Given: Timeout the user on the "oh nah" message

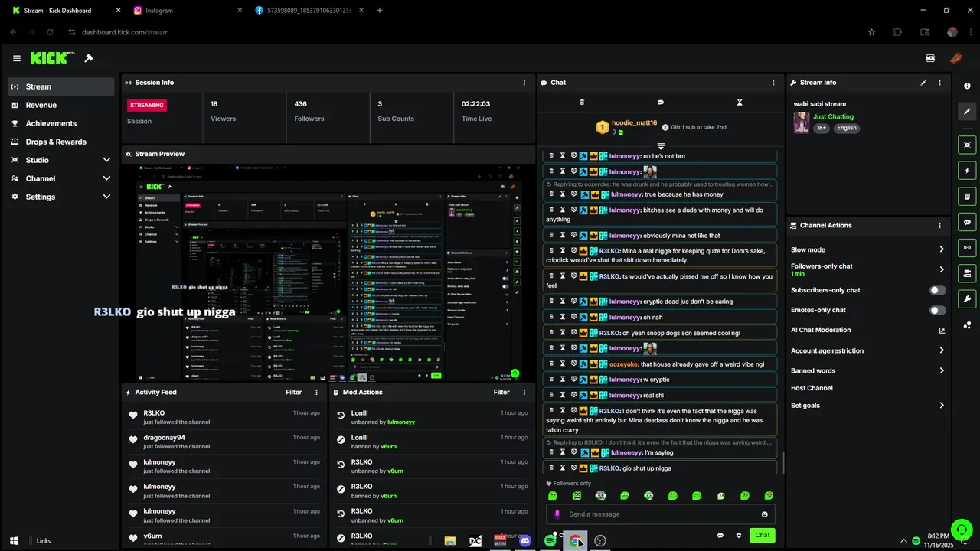Looking at the screenshot, I should (562, 317).
